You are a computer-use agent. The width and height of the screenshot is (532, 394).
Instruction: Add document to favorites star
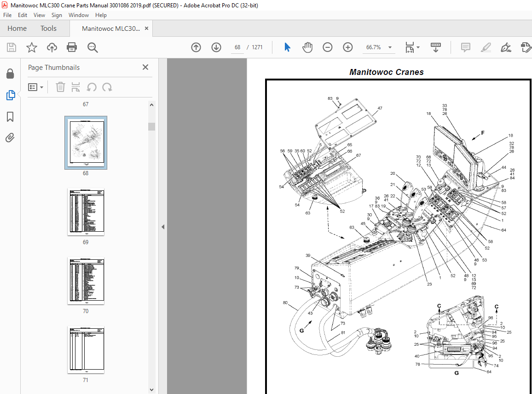click(32, 47)
